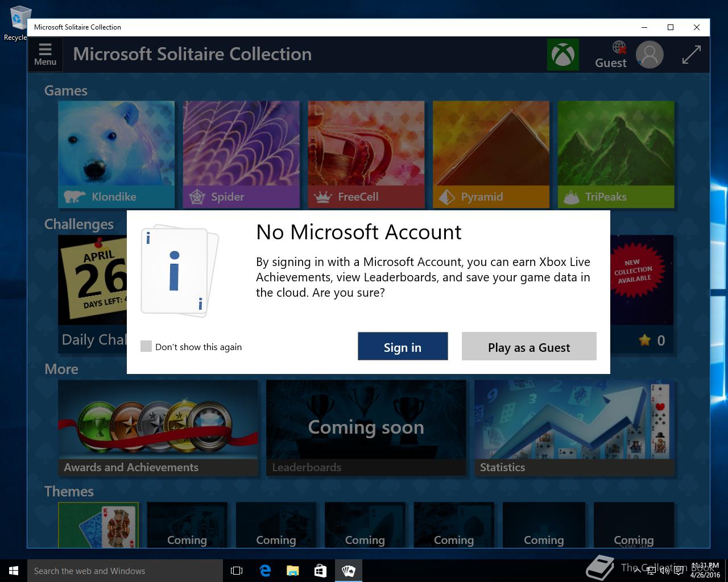Open the Statistics tile
The height and width of the screenshot is (582, 728).
point(574,428)
